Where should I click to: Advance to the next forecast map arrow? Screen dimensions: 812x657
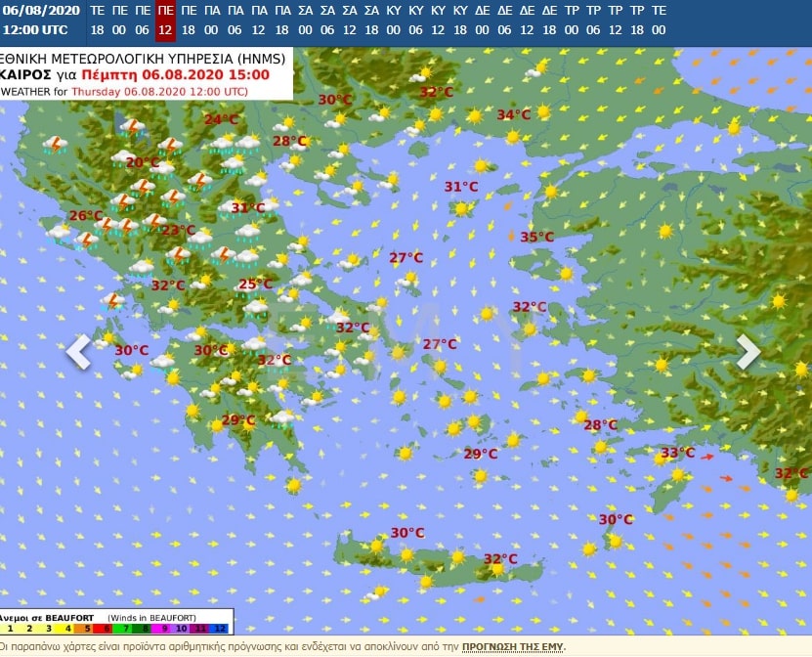coord(748,353)
